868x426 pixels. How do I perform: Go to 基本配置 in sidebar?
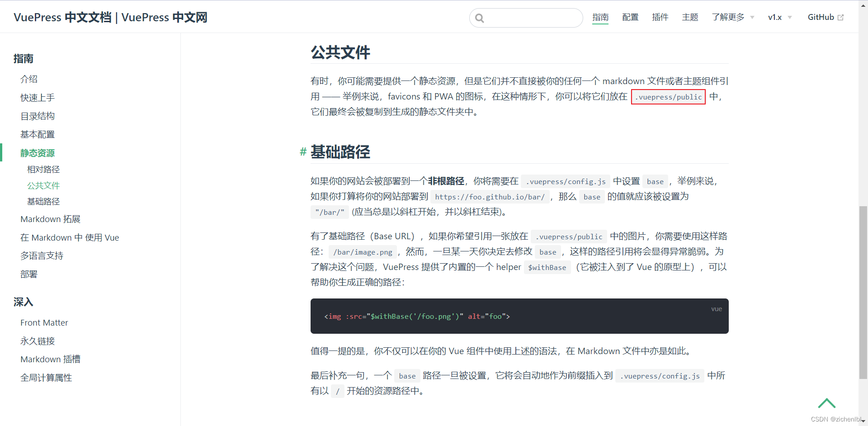pyautogui.click(x=38, y=134)
